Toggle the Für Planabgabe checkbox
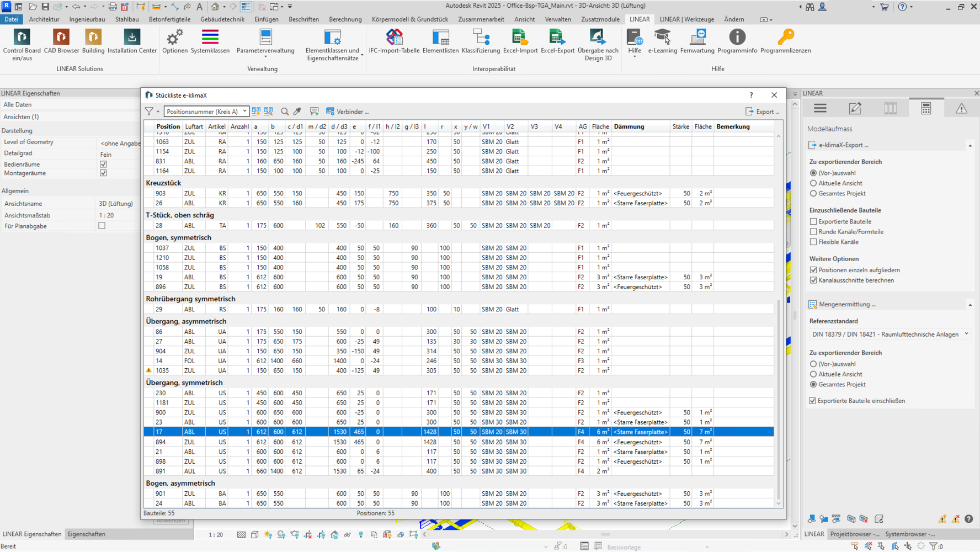 (x=102, y=226)
